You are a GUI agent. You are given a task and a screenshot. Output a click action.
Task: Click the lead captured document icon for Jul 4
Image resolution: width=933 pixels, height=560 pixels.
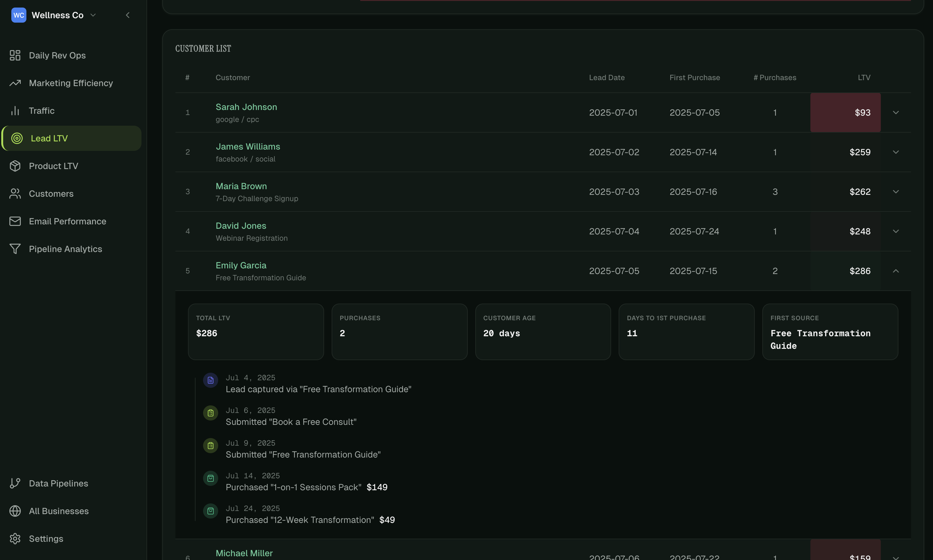211,380
